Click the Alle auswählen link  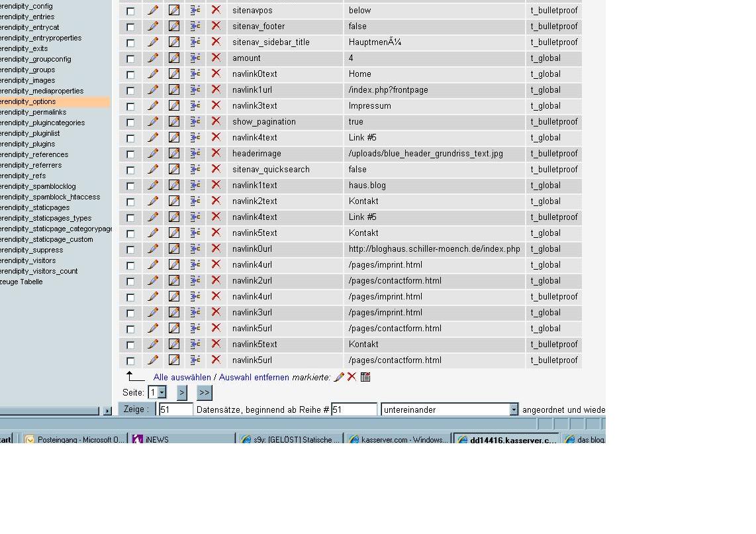[182, 377]
